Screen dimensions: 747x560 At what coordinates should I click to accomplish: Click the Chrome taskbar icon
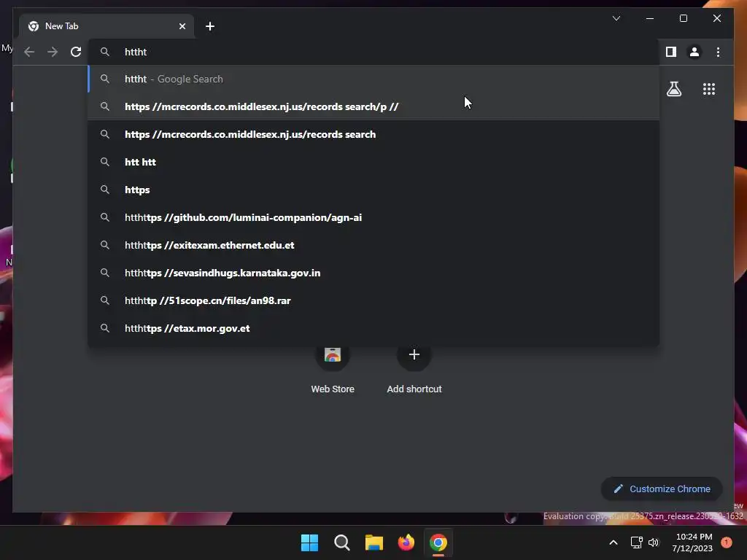(x=438, y=542)
